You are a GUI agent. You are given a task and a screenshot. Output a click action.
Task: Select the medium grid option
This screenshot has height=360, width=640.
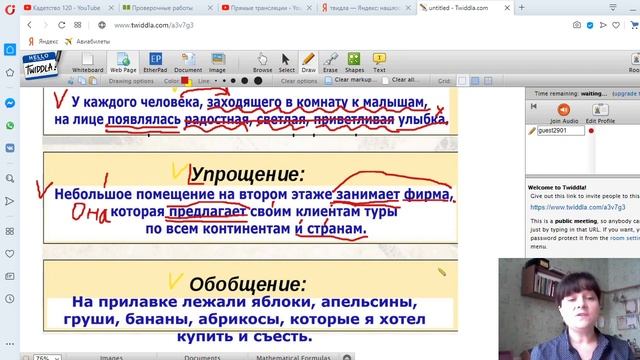point(475,81)
